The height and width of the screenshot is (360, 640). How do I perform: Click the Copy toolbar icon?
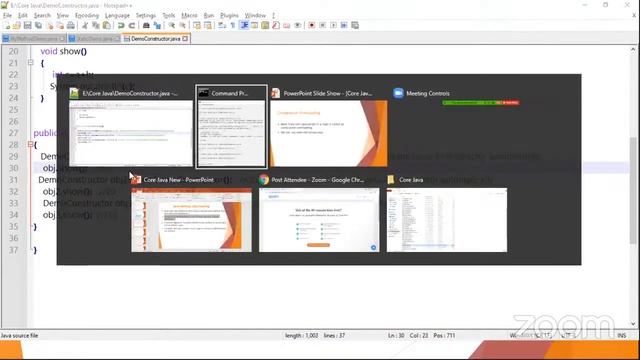[96, 25]
